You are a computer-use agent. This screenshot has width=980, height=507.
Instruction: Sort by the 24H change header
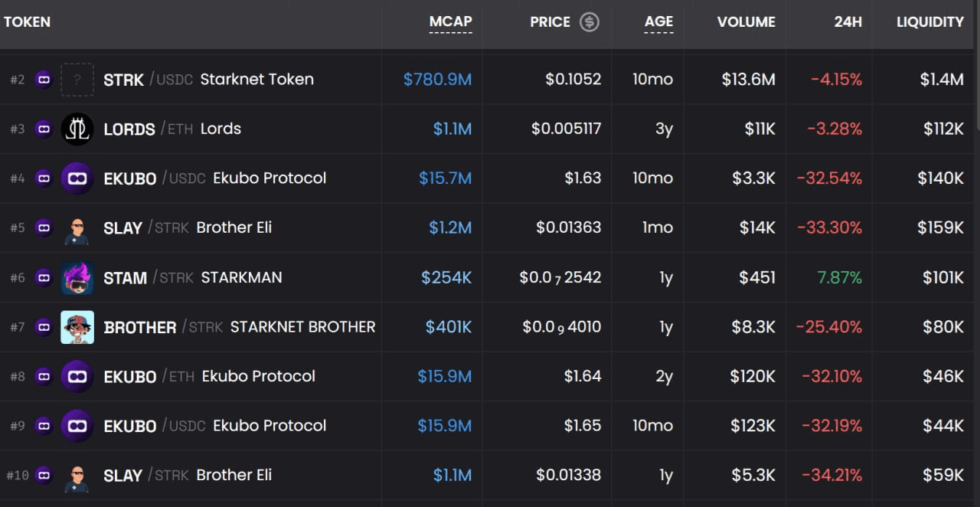tap(848, 22)
